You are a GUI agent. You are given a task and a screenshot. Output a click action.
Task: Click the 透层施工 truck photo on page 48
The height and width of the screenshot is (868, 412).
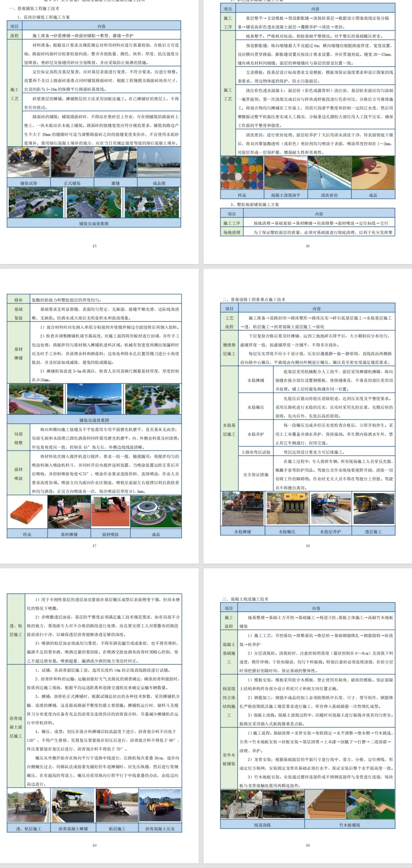[x=373, y=508]
